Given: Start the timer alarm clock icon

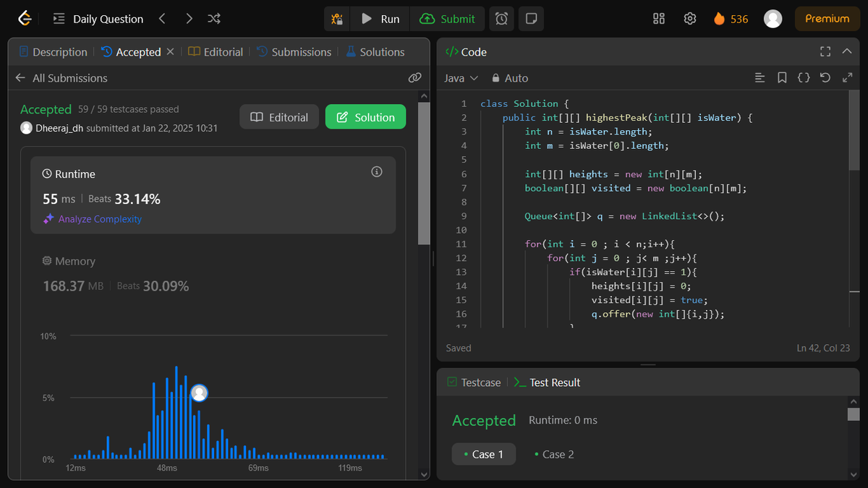Looking at the screenshot, I should pos(501,19).
